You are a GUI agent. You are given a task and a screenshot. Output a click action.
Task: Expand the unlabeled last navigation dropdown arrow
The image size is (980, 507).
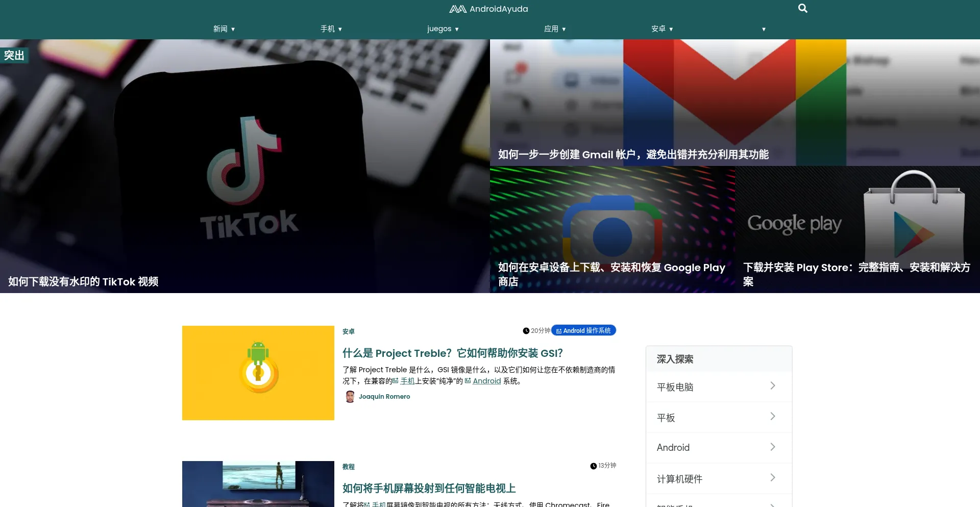coord(764,29)
